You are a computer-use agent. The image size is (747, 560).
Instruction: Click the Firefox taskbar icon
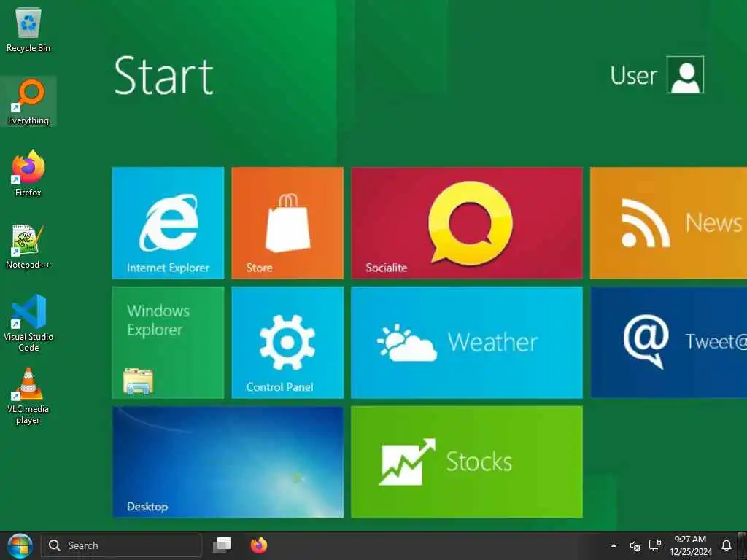(x=259, y=545)
